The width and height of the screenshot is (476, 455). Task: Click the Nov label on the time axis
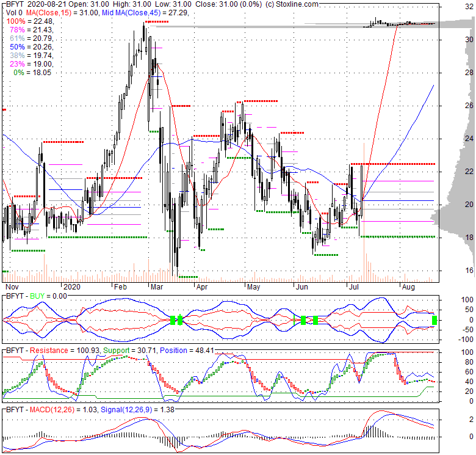12,287
